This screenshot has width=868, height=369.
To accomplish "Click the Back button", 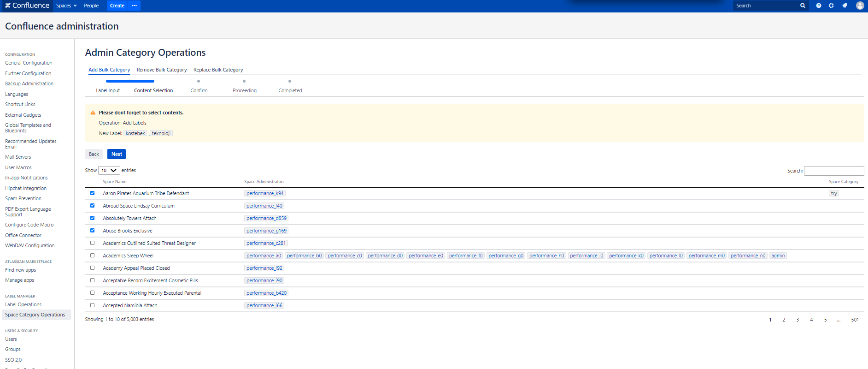I will pos(94,154).
